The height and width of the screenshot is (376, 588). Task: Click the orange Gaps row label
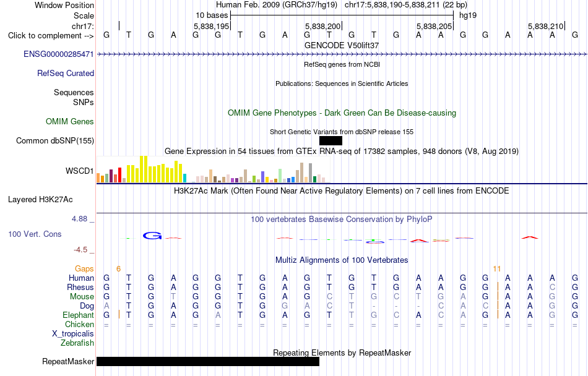pyautogui.click(x=84, y=269)
